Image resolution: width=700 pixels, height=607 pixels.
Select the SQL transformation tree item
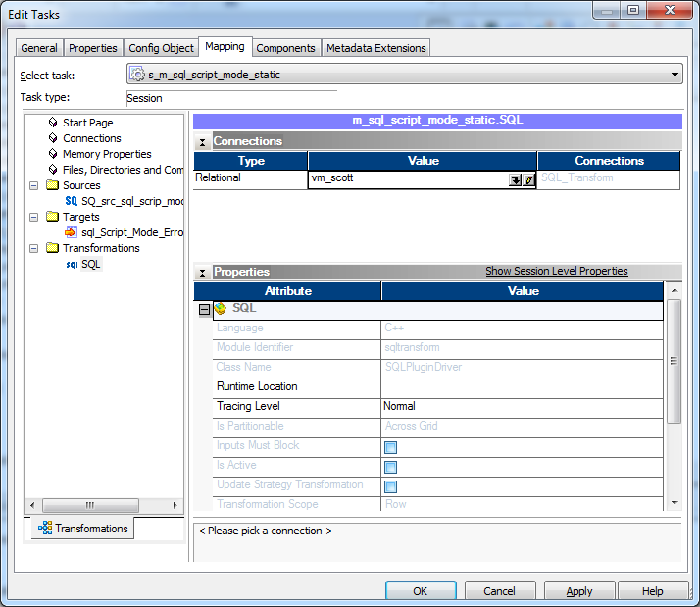pyautogui.click(x=90, y=264)
